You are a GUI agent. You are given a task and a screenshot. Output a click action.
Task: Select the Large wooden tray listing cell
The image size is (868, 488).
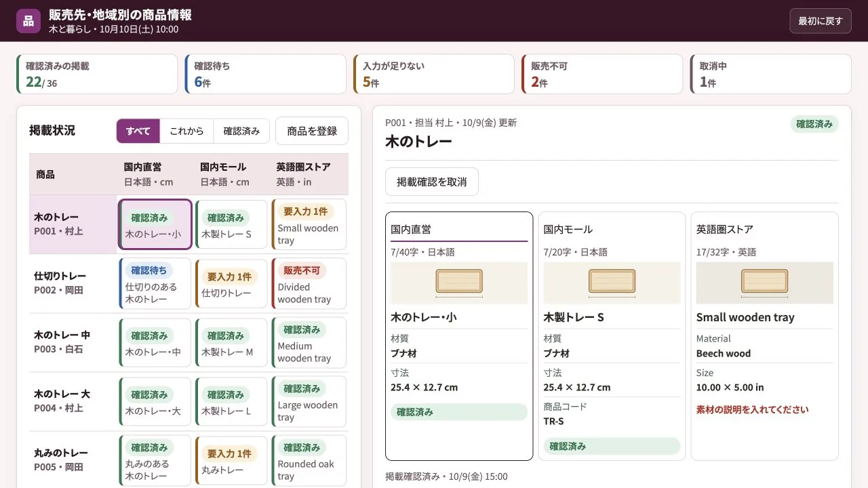(309, 401)
